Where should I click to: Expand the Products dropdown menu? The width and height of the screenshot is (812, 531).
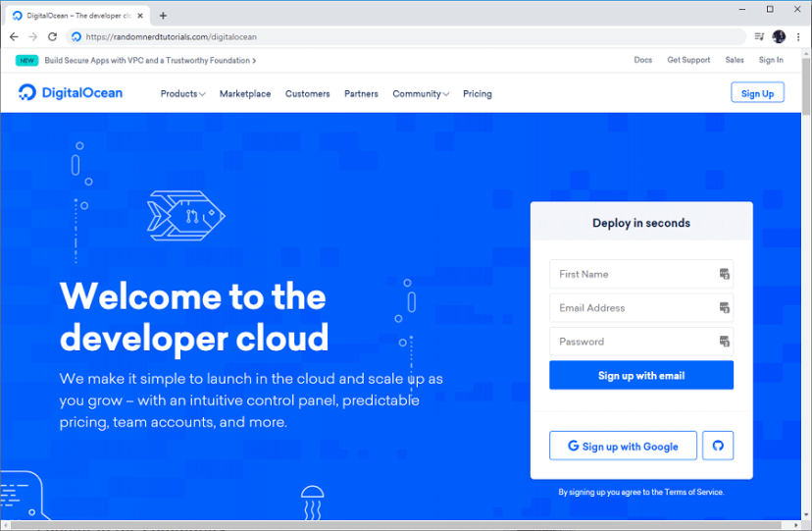pyautogui.click(x=182, y=94)
